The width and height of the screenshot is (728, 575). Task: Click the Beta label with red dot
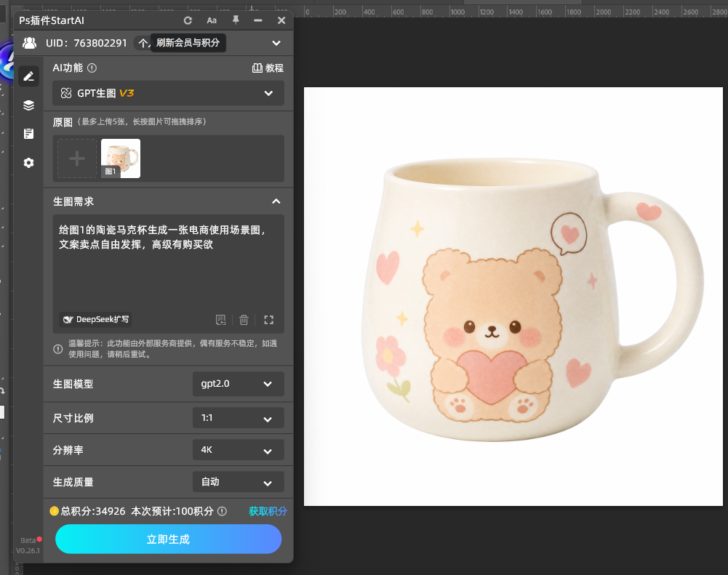pos(31,540)
